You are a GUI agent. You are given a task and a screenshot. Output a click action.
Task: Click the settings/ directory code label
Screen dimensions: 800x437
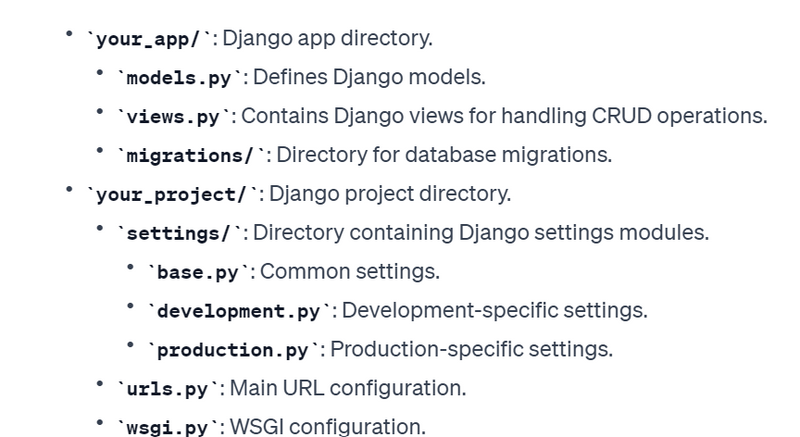click(180, 234)
